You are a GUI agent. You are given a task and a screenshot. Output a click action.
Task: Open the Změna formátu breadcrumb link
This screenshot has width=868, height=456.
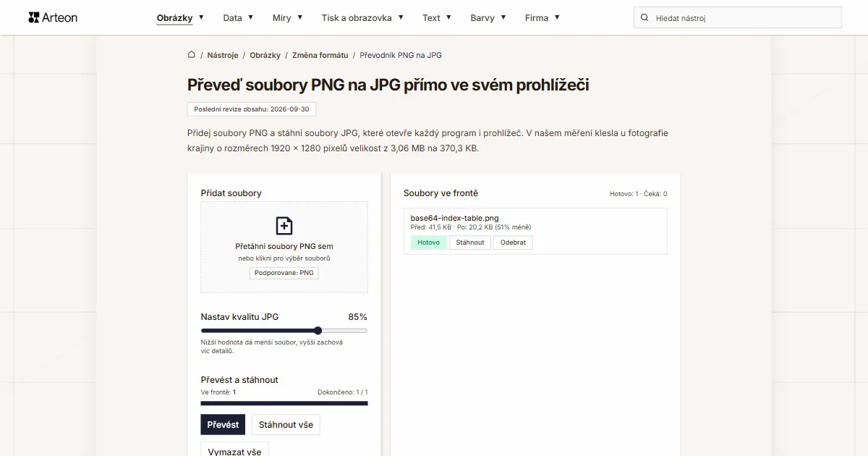[320, 55]
